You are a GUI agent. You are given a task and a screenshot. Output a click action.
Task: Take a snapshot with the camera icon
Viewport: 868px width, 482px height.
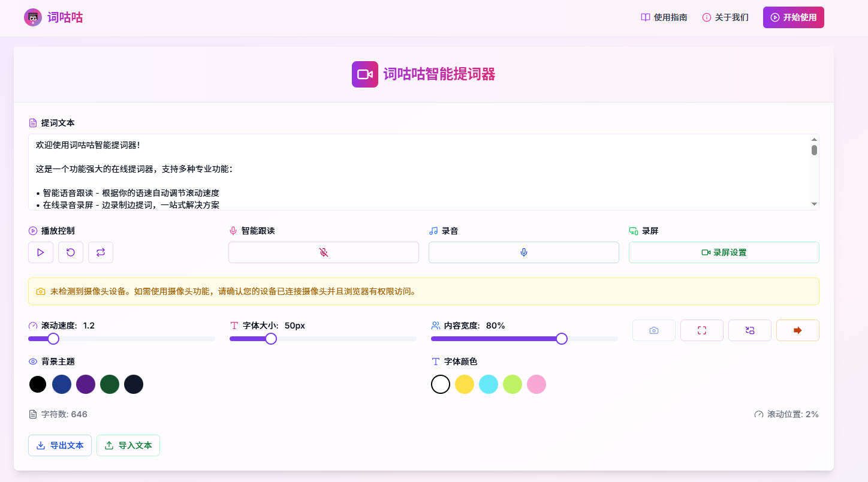(x=654, y=330)
